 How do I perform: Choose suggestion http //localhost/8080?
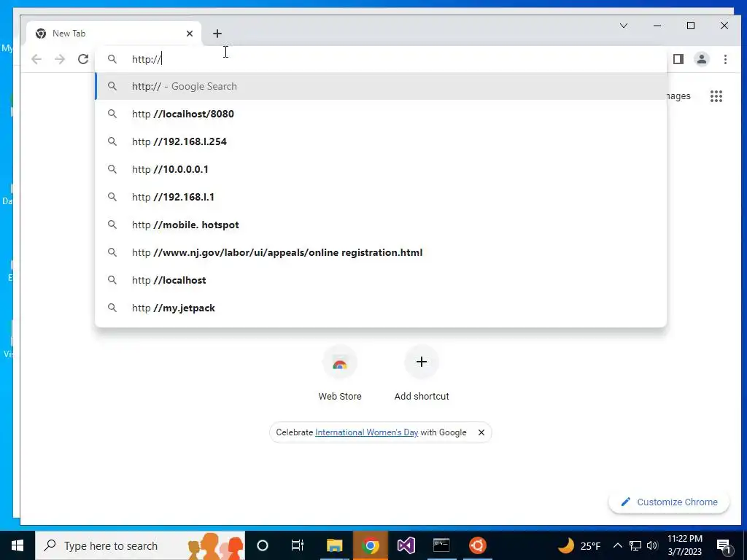[381, 114]
